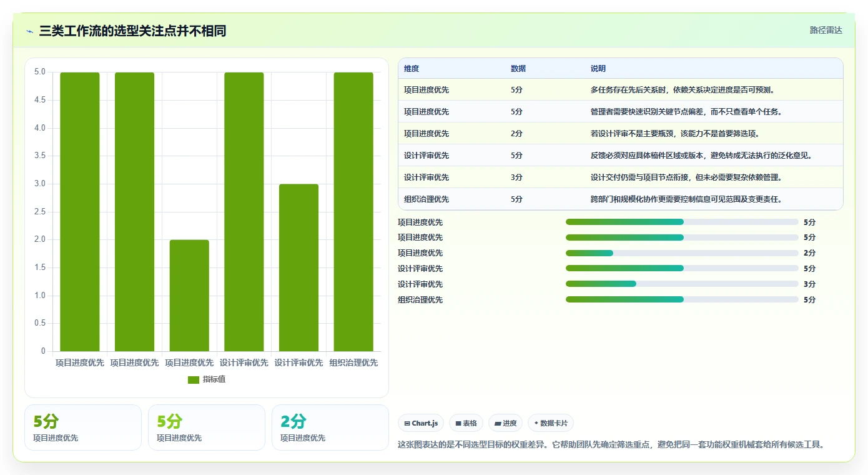Select the 表格 chip

466,423
